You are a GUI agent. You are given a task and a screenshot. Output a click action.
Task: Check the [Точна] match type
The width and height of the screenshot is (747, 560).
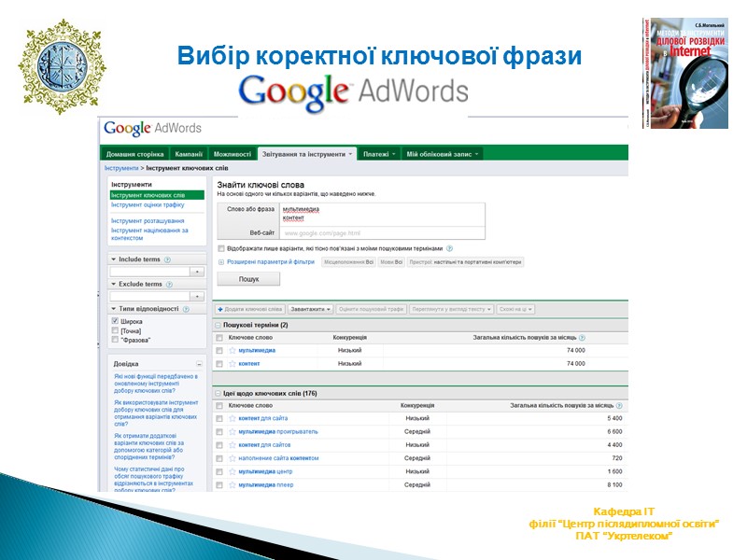115,330
